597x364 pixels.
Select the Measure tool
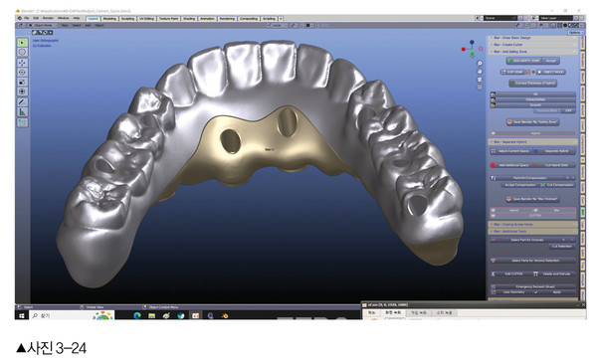[22, 112]
